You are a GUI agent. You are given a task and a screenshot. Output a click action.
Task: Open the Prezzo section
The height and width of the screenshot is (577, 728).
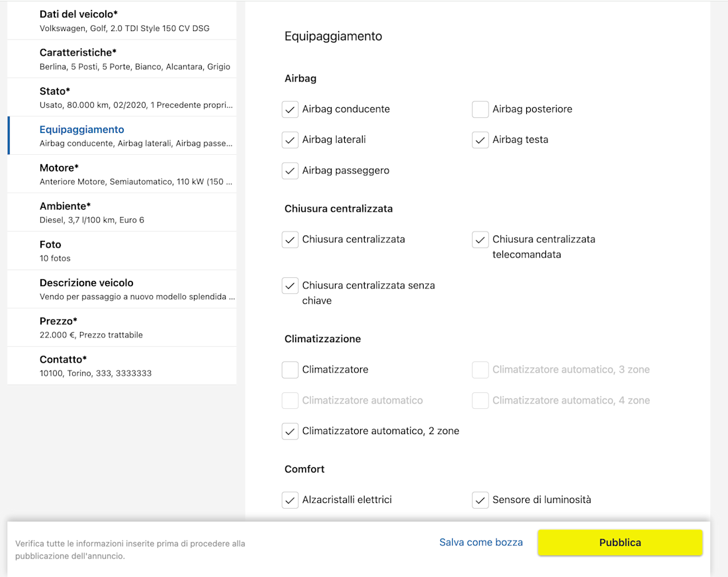122,328
